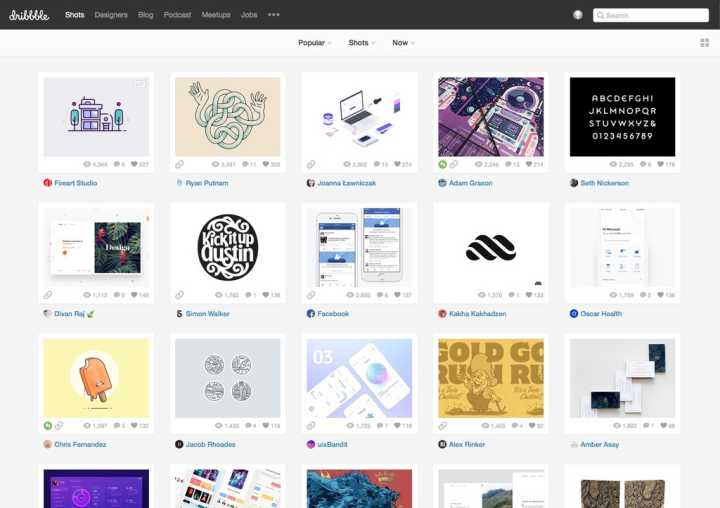This screenshot has height=508, width=720.
Task: Open Ryan Putnam profile link
Action: [207, 183]
